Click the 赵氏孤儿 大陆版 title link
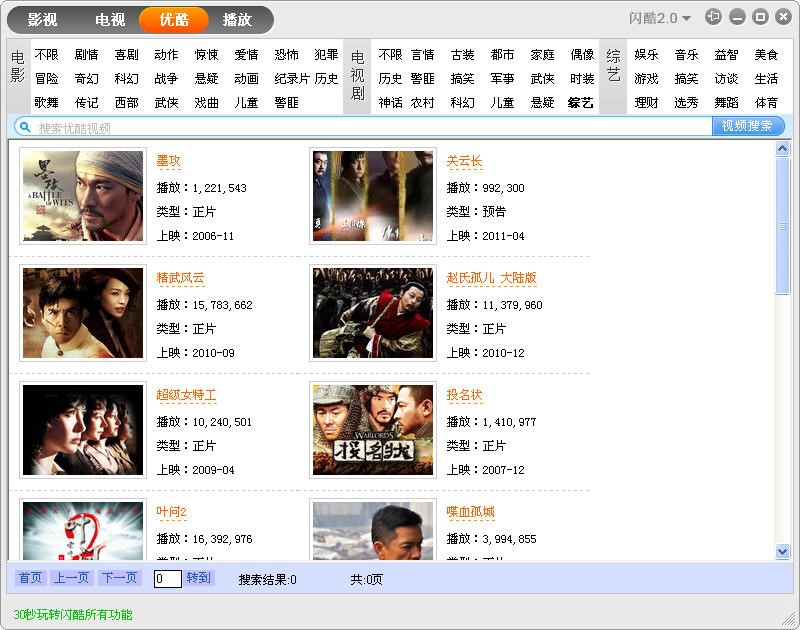Viewport: 800px width, 630px height. tap(491, 278)
